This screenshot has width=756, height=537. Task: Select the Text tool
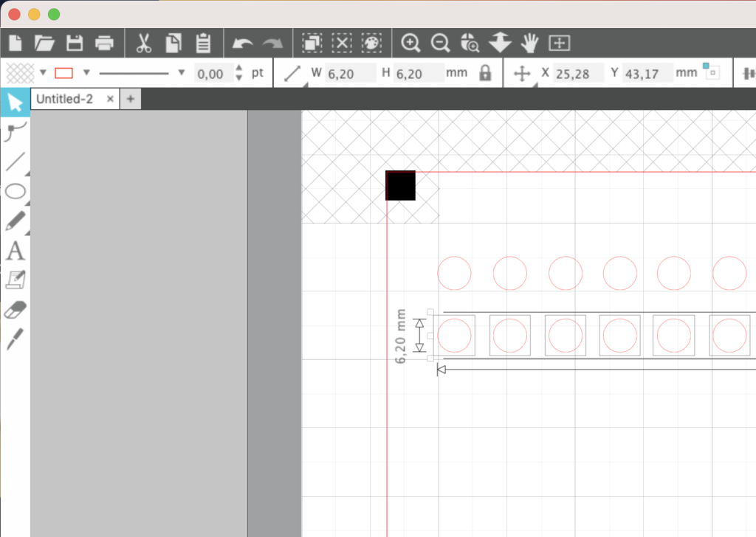click(x=15, y=252)
